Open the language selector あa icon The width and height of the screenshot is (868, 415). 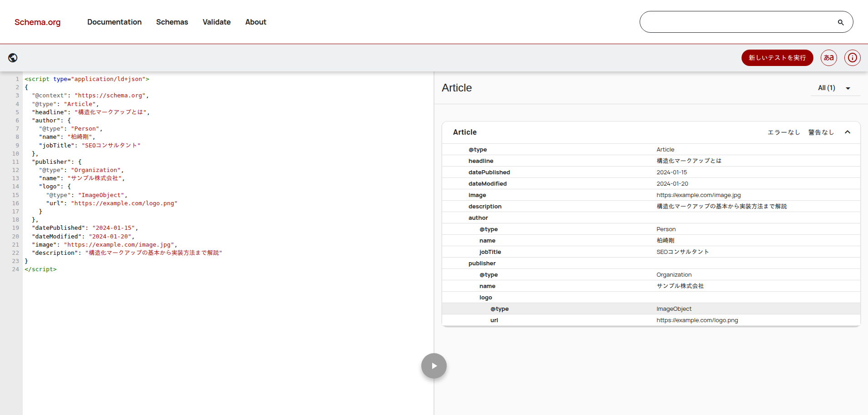tap(828, 58)
